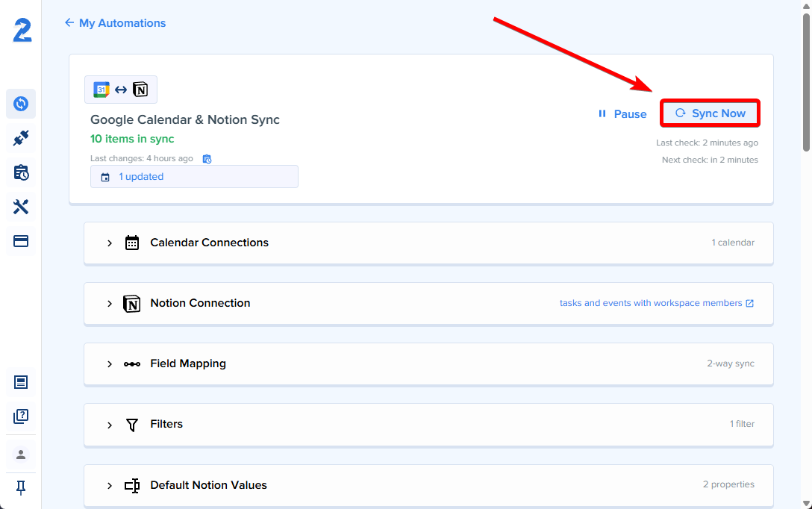This screenshot has height=509, width=812.
Task: Click the Field Mapping nodes icon
Action: pyautogui.click(x=132, y=364)
